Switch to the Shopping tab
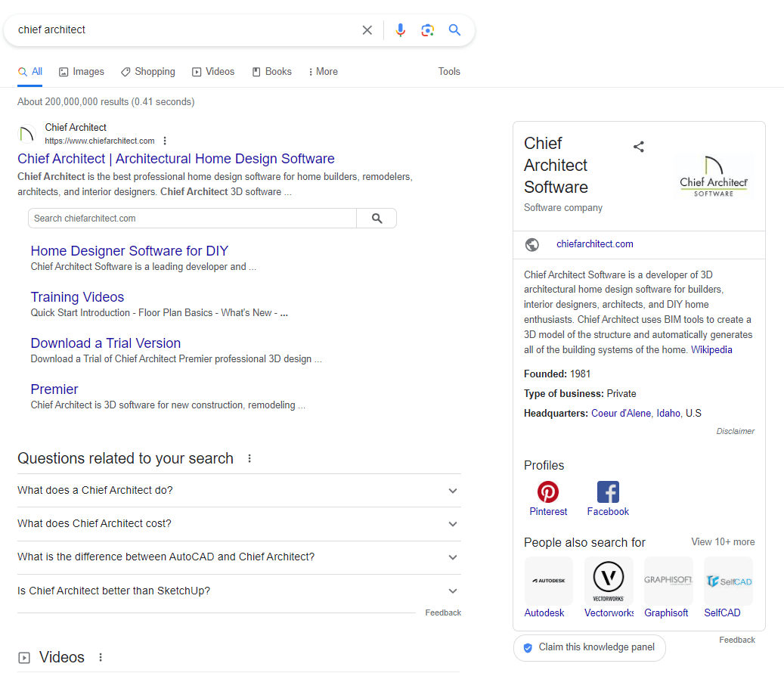Screen dimensions: 784x673 coord(148,72)
